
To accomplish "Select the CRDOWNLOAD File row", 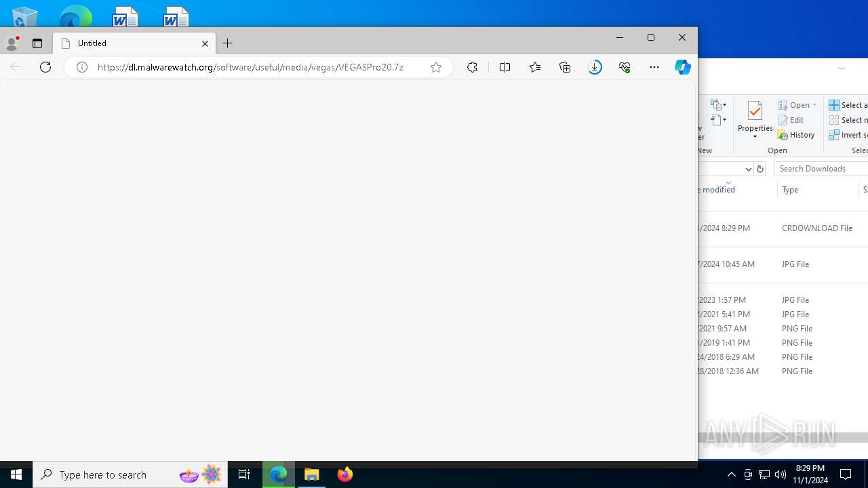I will pos(783,228).
